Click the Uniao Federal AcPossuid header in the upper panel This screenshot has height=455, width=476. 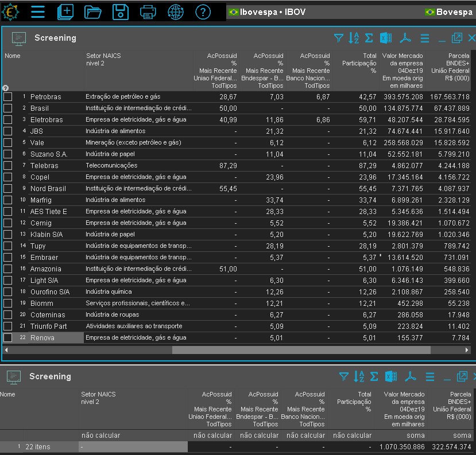point(215,71)
